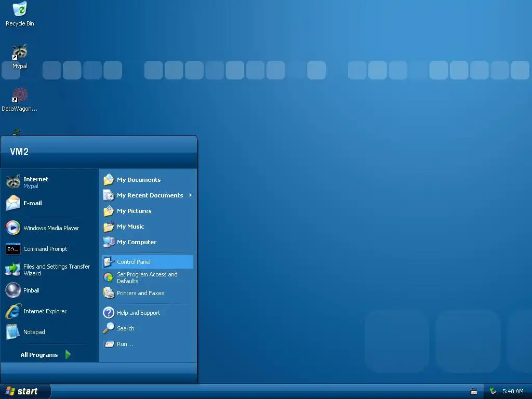Choose My Computer menu entry

tap(148, 242)
